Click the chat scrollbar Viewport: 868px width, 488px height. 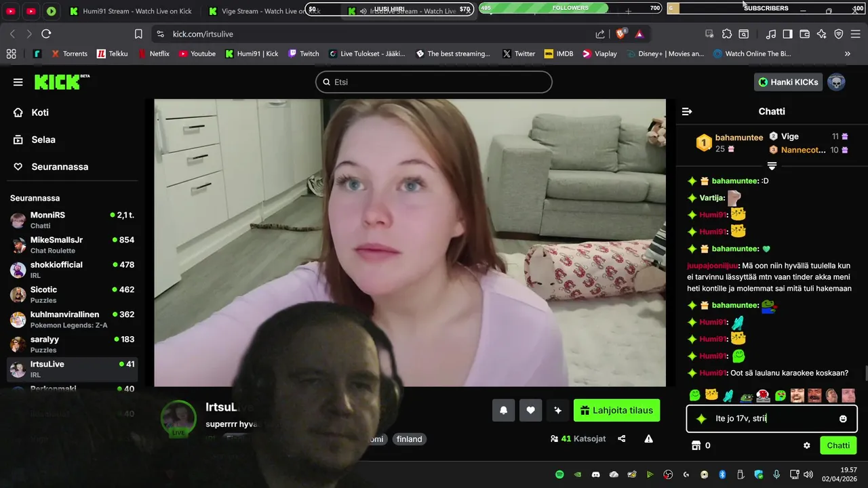click(865, 373)
